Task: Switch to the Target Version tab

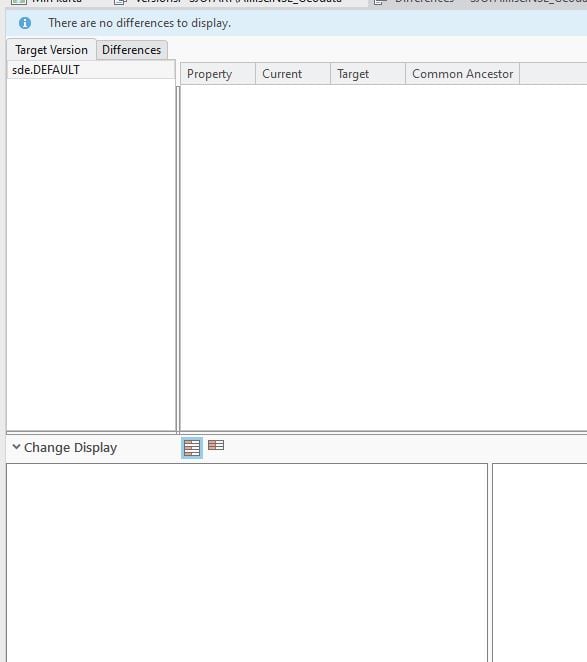Action: pos(52,50)
